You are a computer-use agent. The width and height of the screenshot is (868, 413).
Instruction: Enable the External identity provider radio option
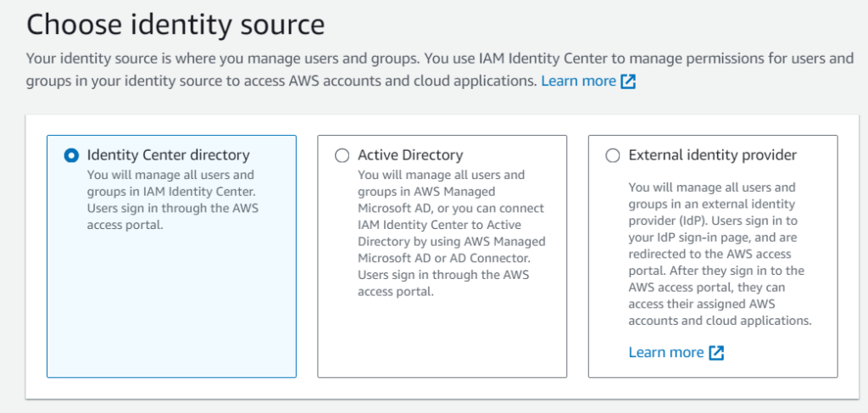click(x=612, y=155)
